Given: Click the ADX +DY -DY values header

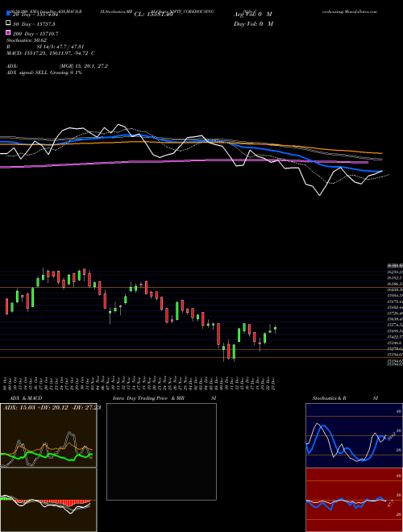Looking at the screenshot, I should (52, 408).
